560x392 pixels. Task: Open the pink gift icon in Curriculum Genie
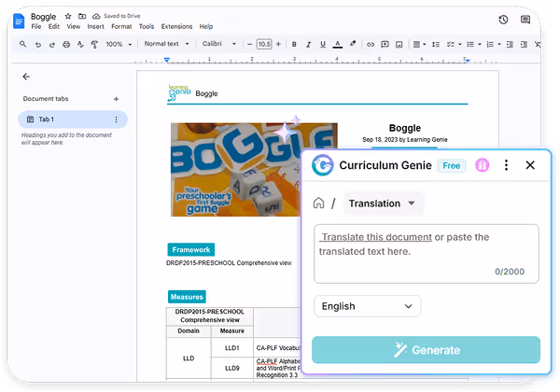tap(483, 165)
